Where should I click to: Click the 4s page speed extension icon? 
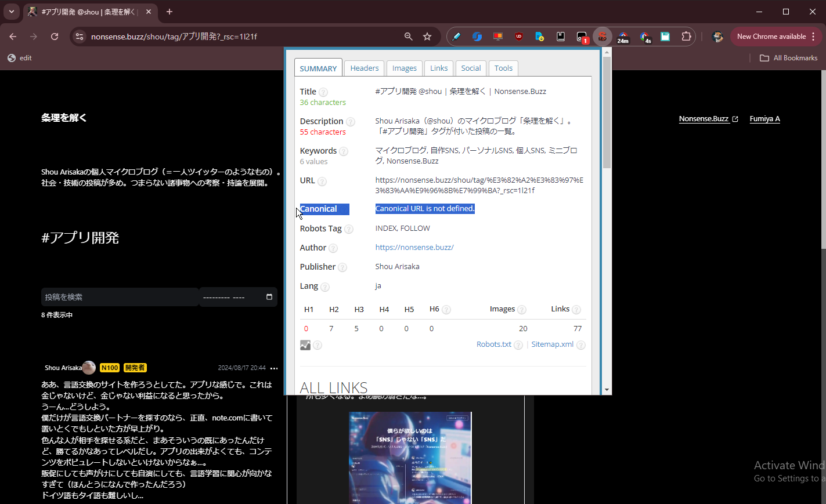tap(644, 36)
